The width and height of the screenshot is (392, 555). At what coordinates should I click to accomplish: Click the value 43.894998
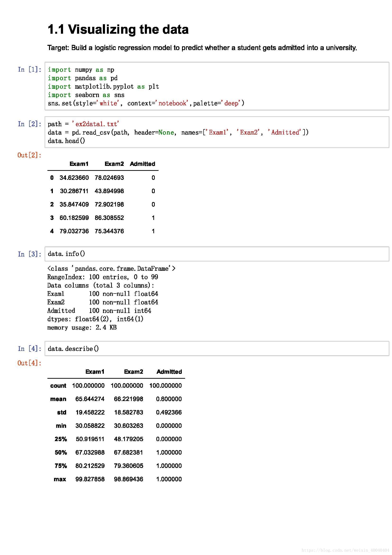109,191
